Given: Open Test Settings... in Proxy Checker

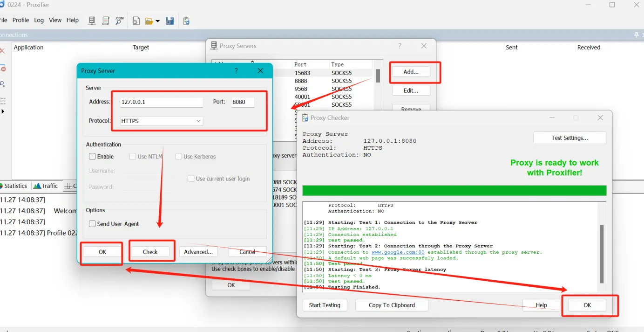Looking at the screenshot, I should [569, 138].
